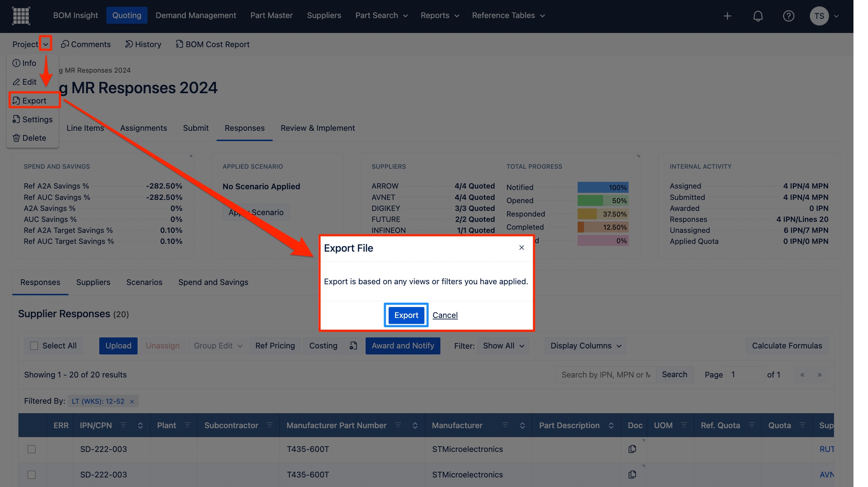
Task: Filter the UOM column
Action: 684,425
